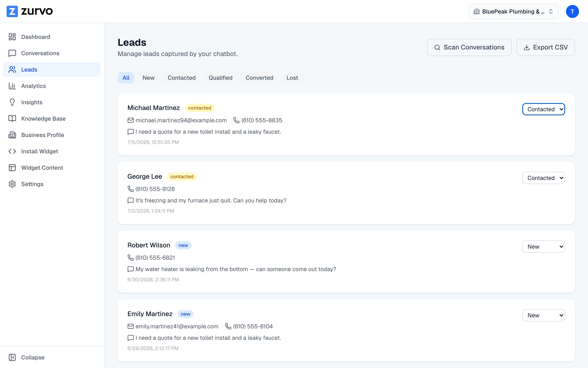Click the phone icon beside (610) 555-9126
Screen dimensions: 588x368
pos(130,189)
